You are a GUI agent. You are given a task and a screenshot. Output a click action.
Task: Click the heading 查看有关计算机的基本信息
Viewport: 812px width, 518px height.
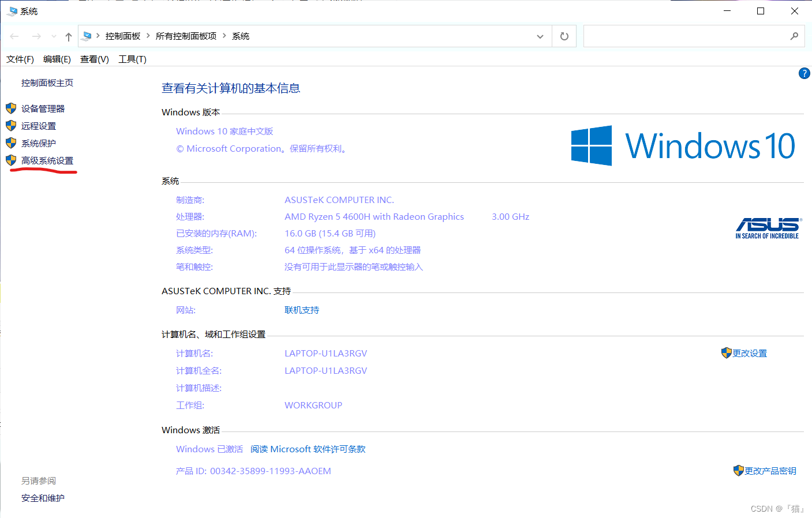click(231, 88)
